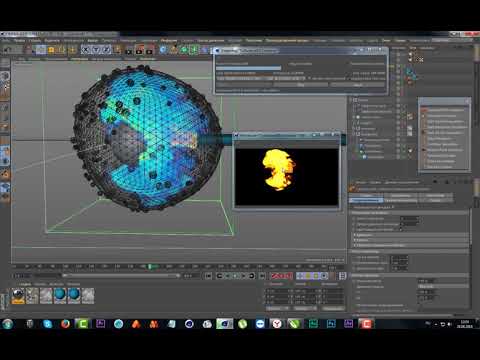Viewport: 480px width, 360px height.
Task: Toggle the X axis lock icon
Action: click(86, 50)
